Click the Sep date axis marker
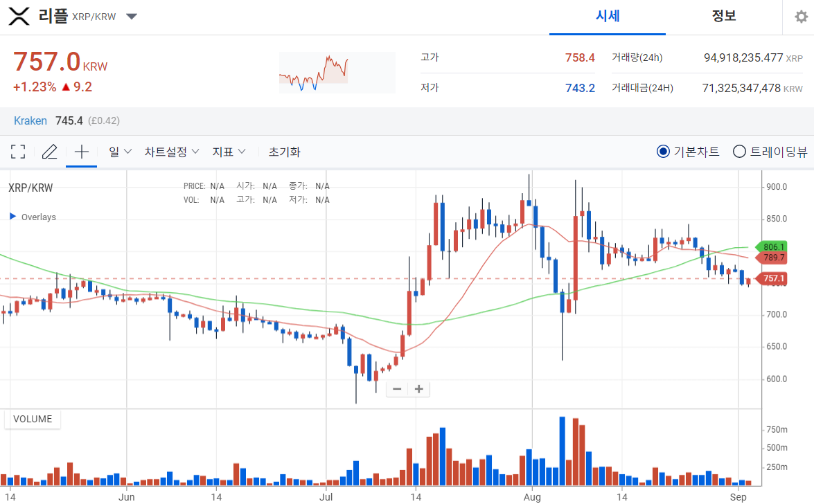Image resolution: width=814 pixels, height=504 pixels. coord(738,497)
